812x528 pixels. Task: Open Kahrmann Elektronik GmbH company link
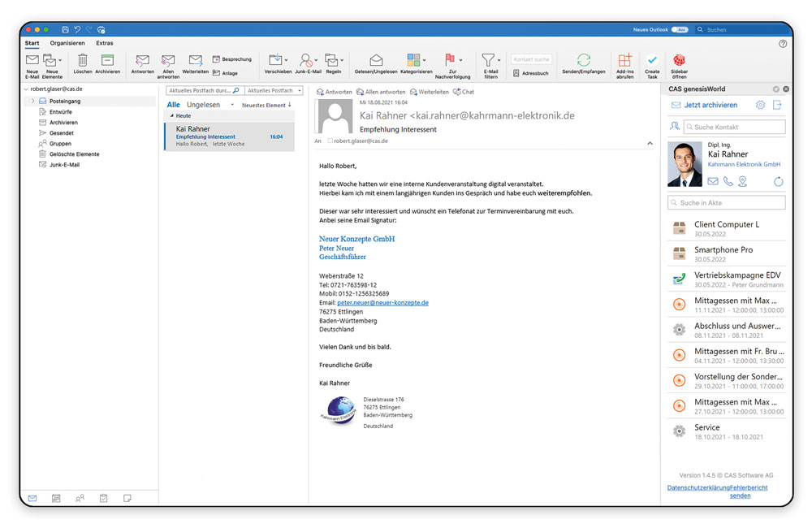coord(744,164)
